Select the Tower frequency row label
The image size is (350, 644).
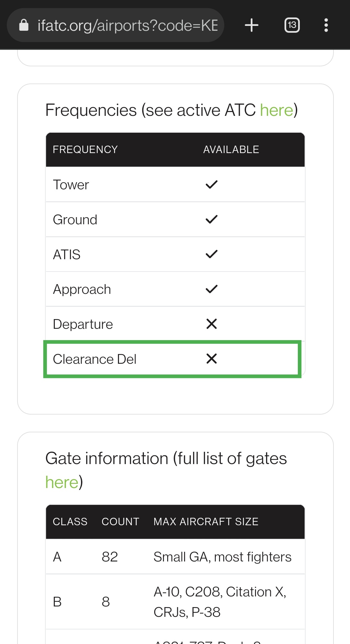pos(71,185)
